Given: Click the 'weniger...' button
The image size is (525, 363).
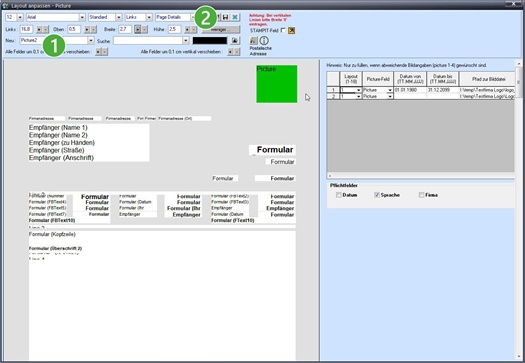Looking at the screenshot, I should (221, 29).
